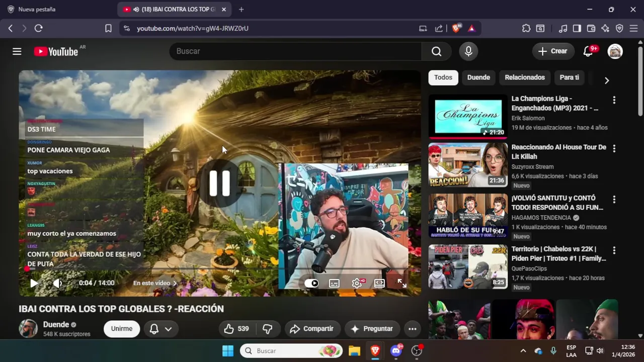Enter fullscreen mode

coord(402,283)
